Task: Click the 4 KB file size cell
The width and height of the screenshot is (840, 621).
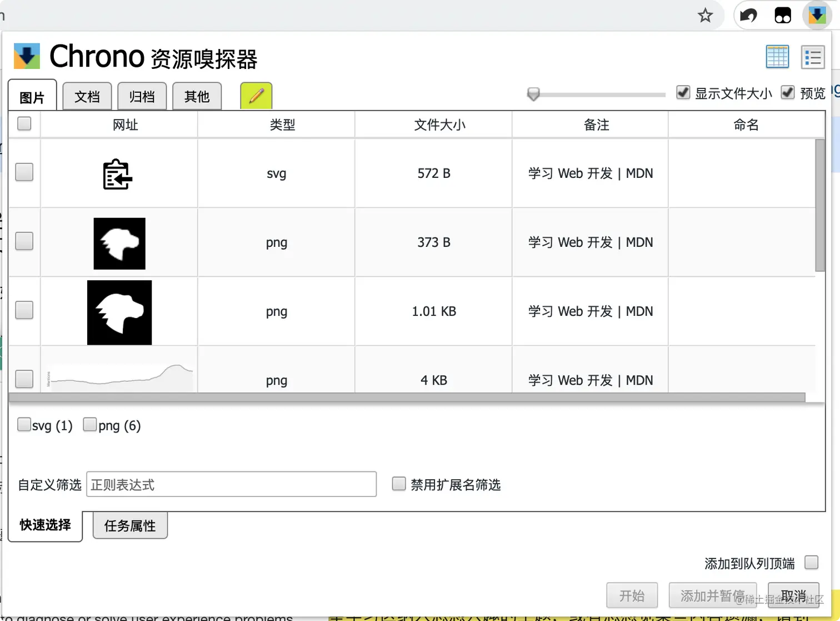Action: [434, 380]
